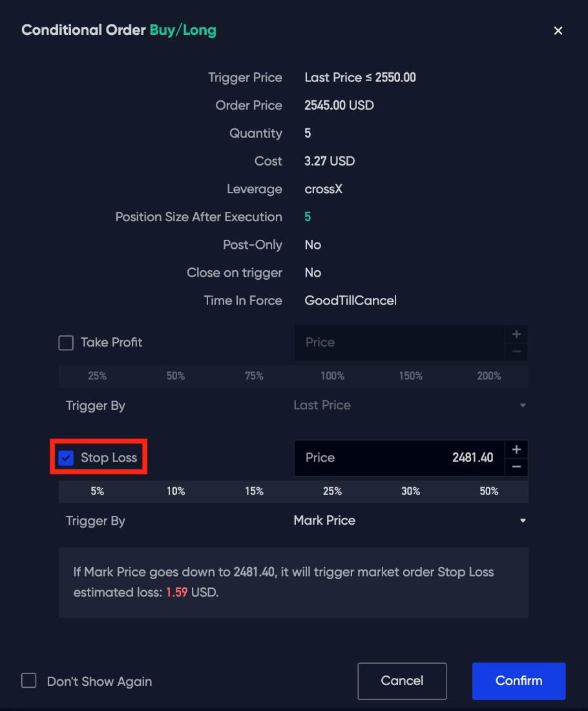Click the plus stepper beside Take Profit price
The width and height of the screenshot is (588, 711).
click(516, 334)
